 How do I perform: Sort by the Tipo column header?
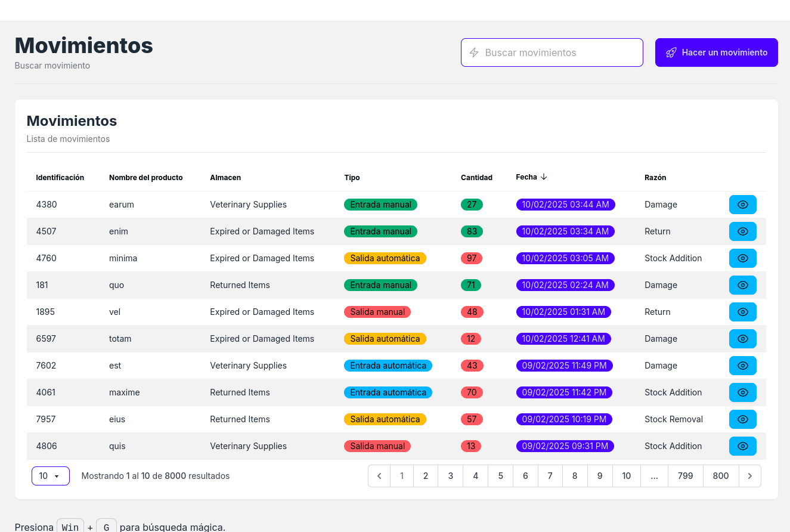[352, 178]
